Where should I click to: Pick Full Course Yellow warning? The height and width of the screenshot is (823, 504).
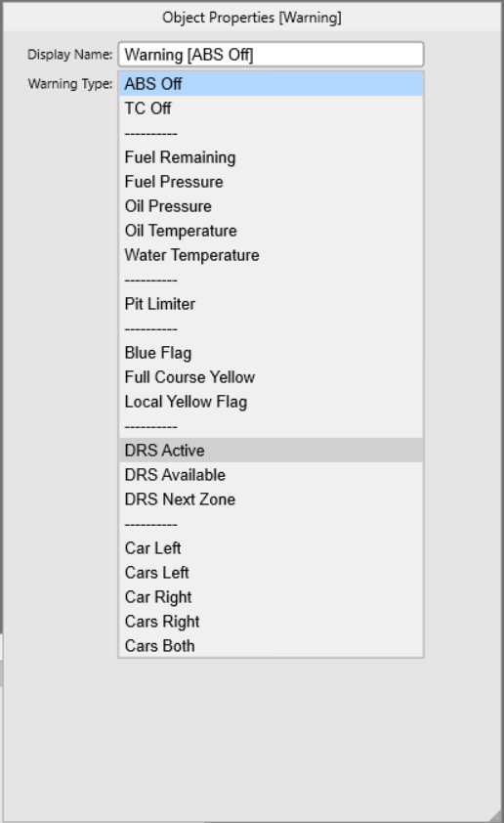pos(271,377)
